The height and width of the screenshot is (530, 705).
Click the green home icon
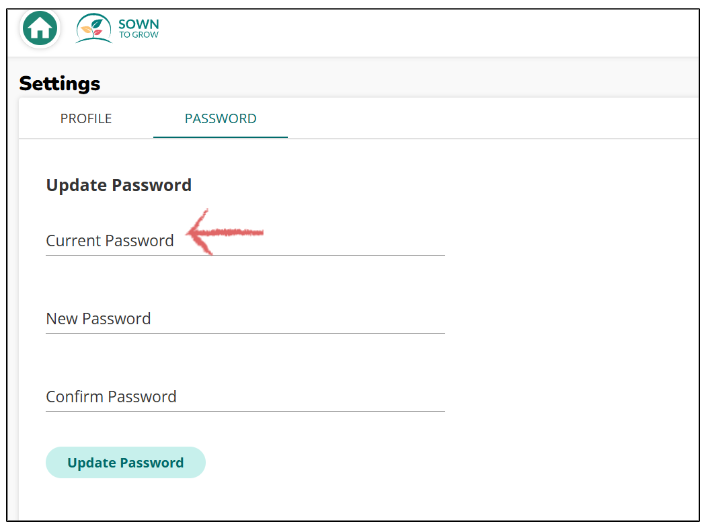(x=40, y=28)
